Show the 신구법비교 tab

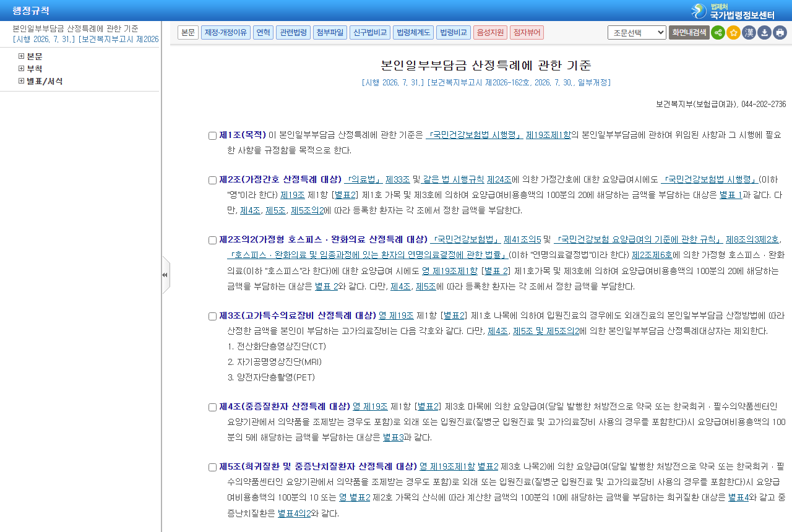[369, 32]
